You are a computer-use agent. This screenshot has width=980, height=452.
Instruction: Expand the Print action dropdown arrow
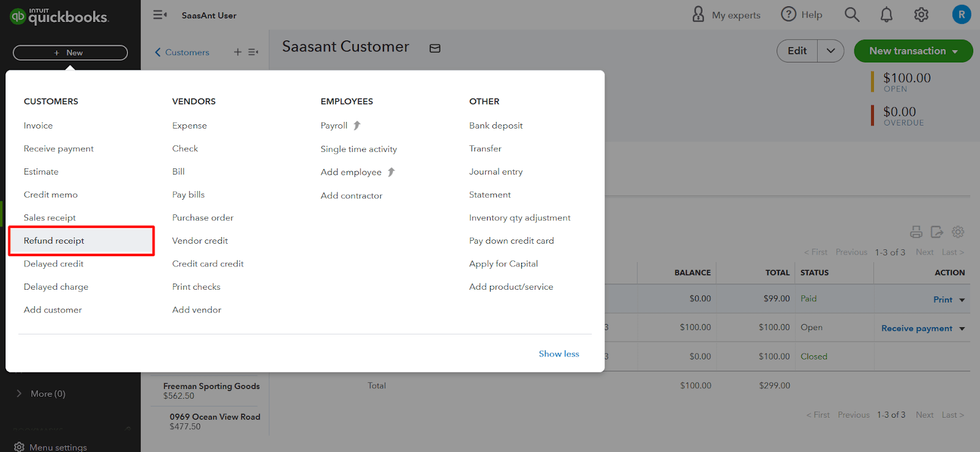(962, 300)
